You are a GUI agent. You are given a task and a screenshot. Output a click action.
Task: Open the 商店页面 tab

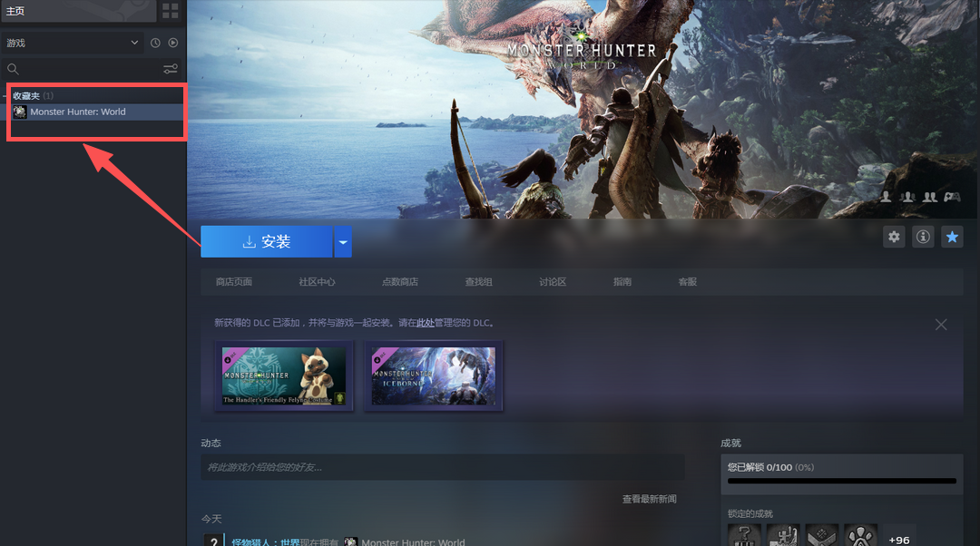234,282
